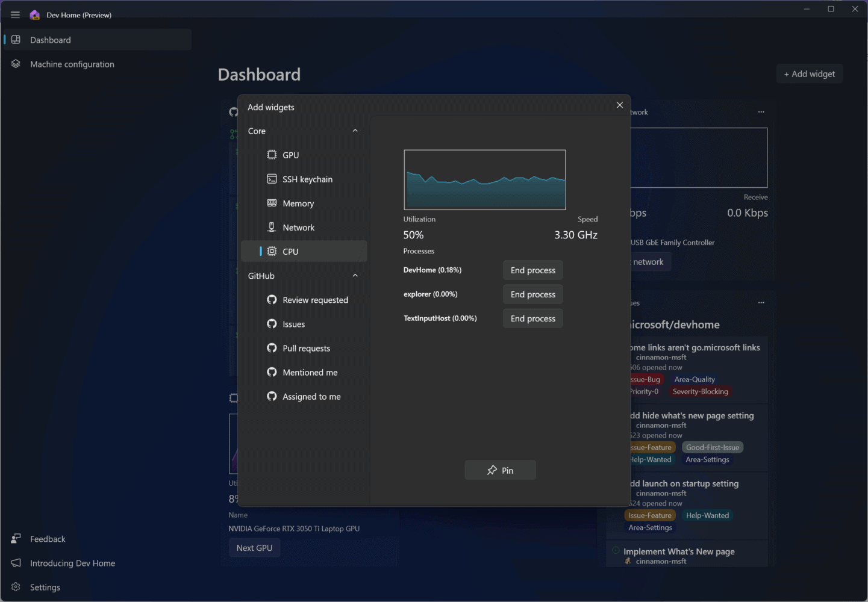The width and height of the screenshot is (868, 602).
Task: Select the Review requested widget
Action: click(x=304, y=300)
